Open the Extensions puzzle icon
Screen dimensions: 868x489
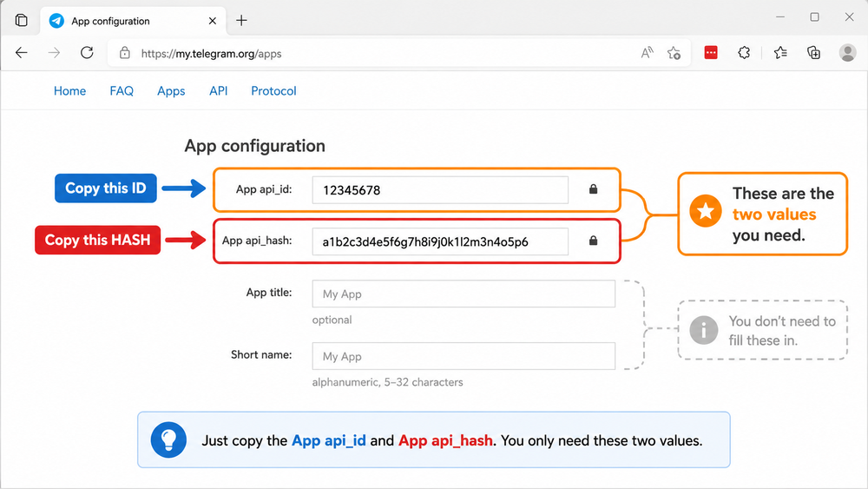pos(744,53)
